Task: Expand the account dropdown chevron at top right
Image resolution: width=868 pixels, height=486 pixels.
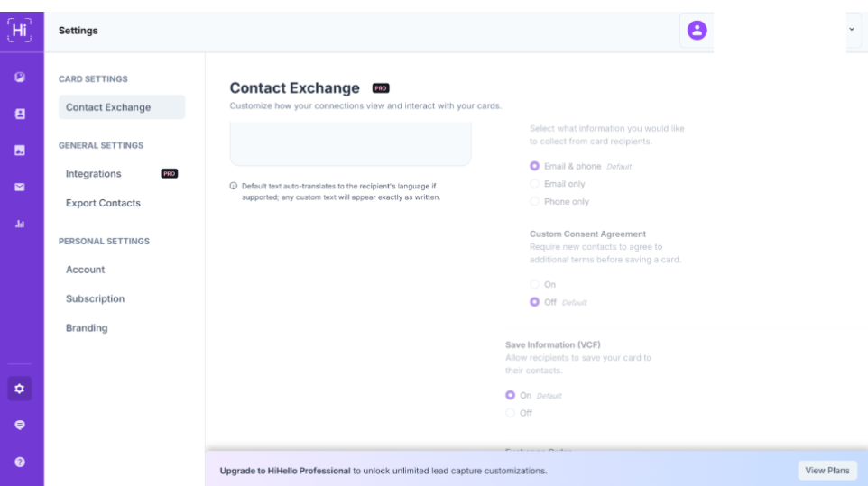Action: pos(852,30)
